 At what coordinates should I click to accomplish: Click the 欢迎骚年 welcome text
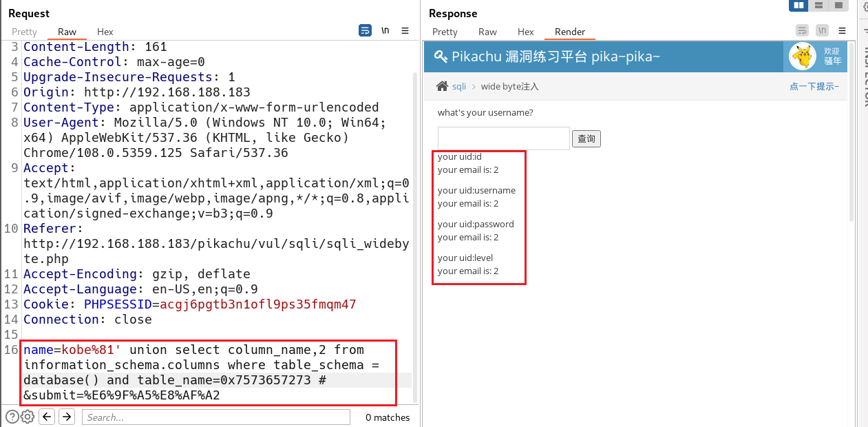tap(832, 56)
